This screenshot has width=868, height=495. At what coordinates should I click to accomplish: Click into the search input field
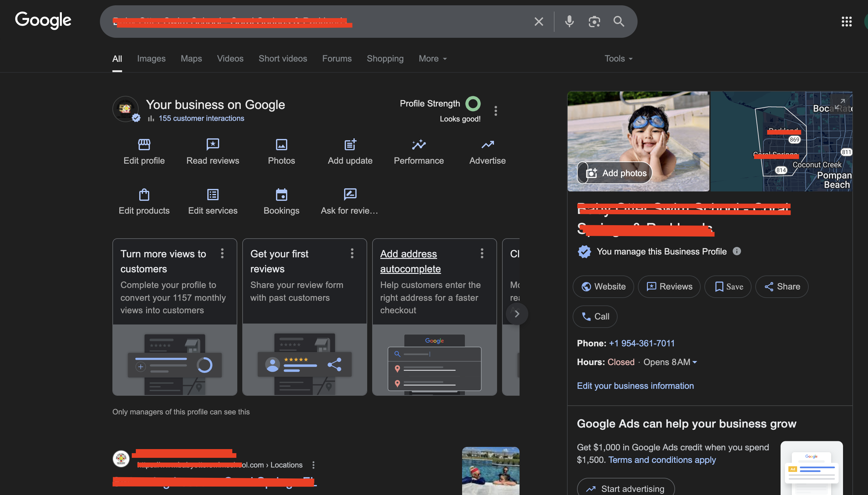319,22
